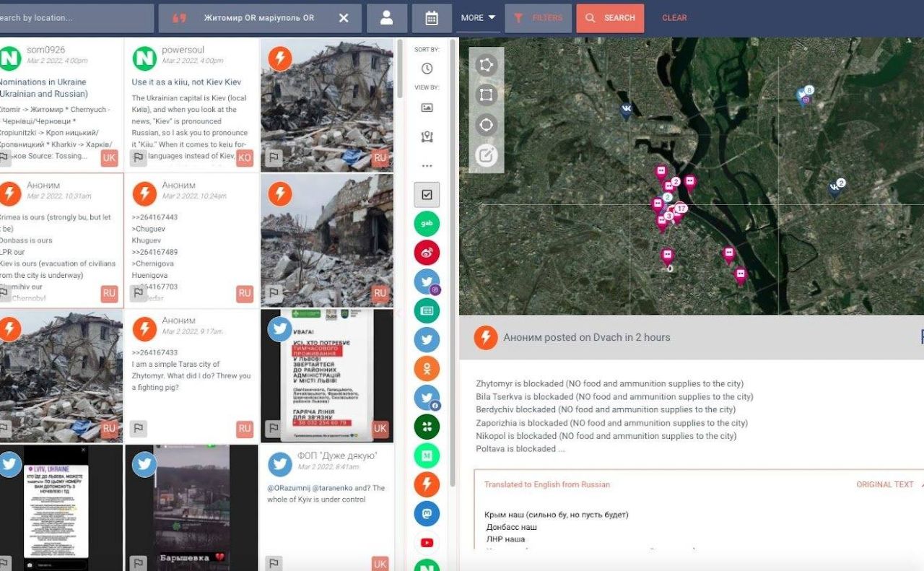Expand the MORE dropdown
Image resolution: width=924 pixels, height=571 pixels.
[x=478, y=18]
